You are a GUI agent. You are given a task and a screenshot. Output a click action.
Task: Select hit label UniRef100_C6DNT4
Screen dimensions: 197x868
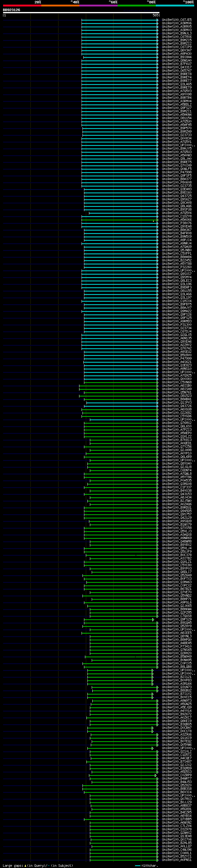click(x=177, y=470)
